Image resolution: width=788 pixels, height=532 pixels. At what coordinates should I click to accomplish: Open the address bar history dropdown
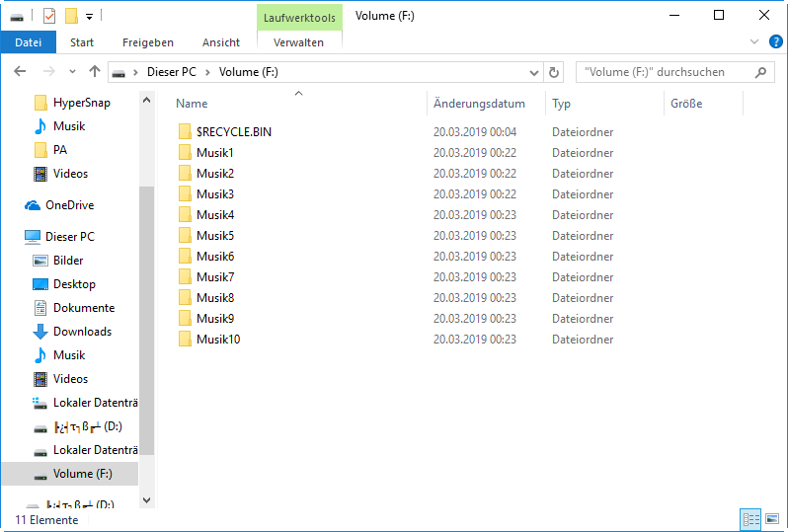(x=533, y=72)
